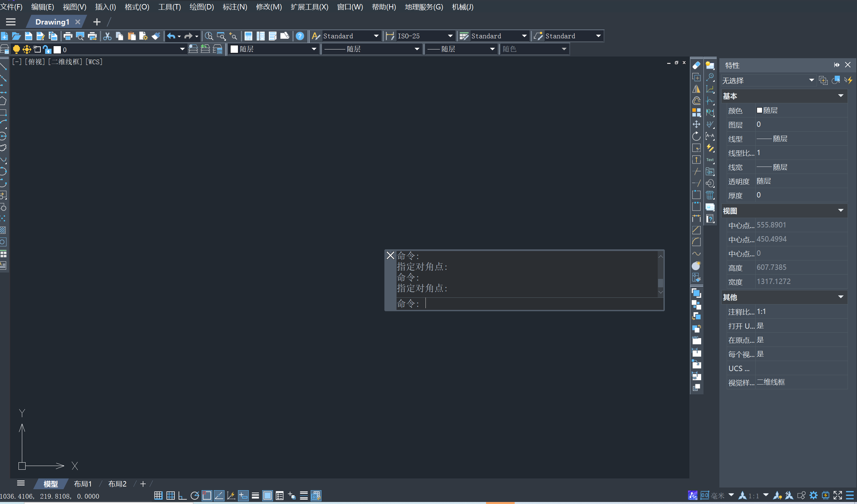Toggle Grid display in status bar

point(170,496)
